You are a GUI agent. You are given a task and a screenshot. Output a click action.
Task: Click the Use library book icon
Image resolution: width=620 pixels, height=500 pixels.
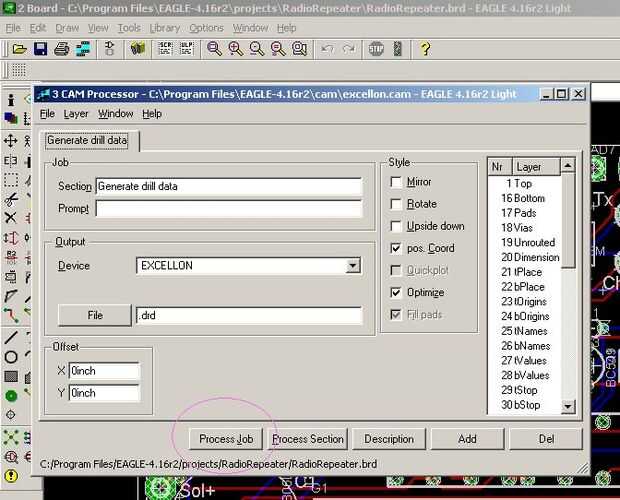[x=138, y=49]
